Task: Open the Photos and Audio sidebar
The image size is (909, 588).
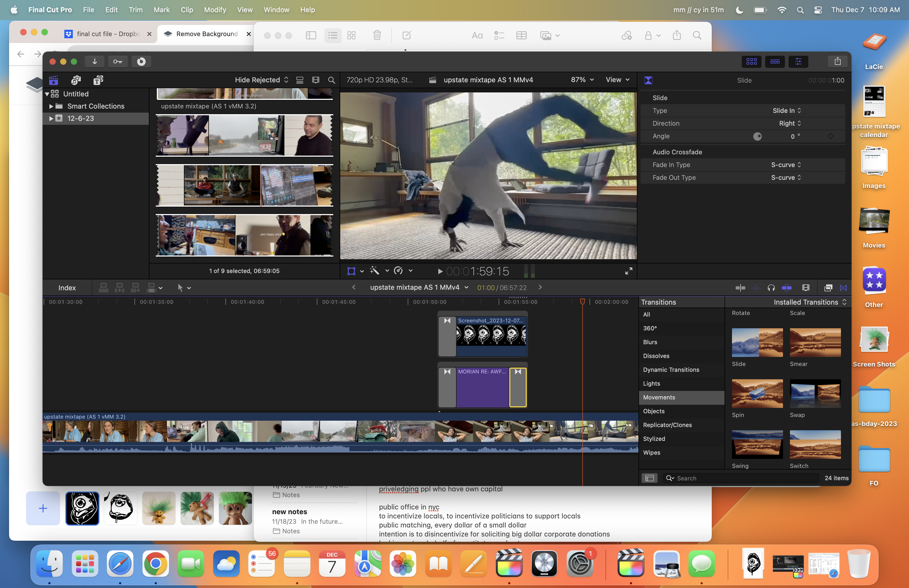Action: click(76, 80)
